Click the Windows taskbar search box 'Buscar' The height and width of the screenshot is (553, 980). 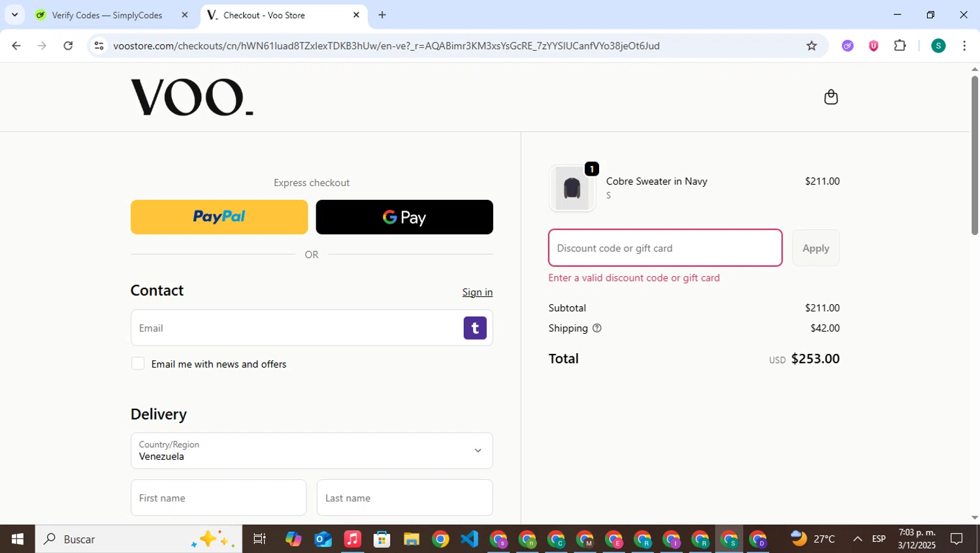tap(139, 539)
